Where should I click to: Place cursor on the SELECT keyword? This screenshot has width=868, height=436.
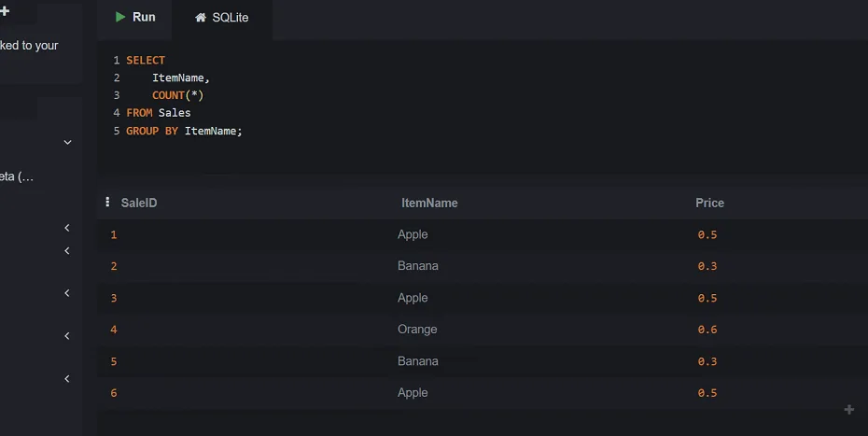coord(146,60)
